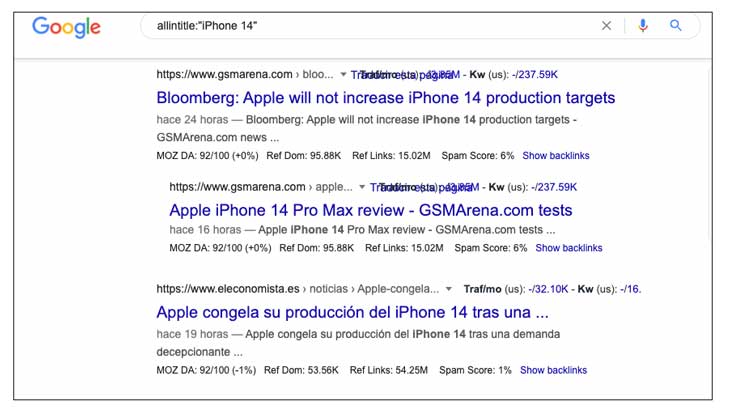Screen dimensions: 730x412
Task: Click 'Ref Dom: 53.56K' metric text
Action: click(301, 371)
